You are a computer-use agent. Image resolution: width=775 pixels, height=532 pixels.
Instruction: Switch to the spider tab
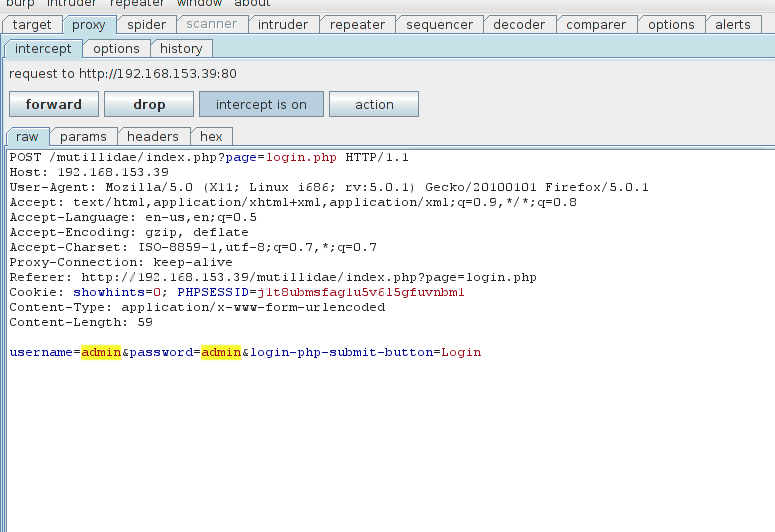(x=147, y=25)
